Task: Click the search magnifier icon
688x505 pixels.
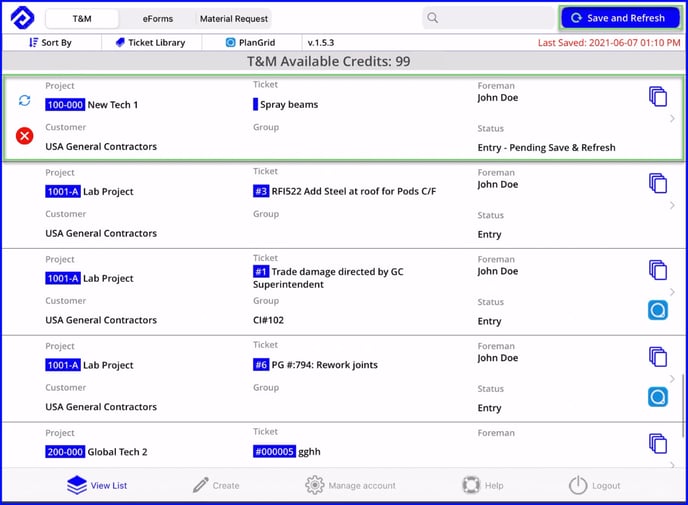Action: point(433,18)
